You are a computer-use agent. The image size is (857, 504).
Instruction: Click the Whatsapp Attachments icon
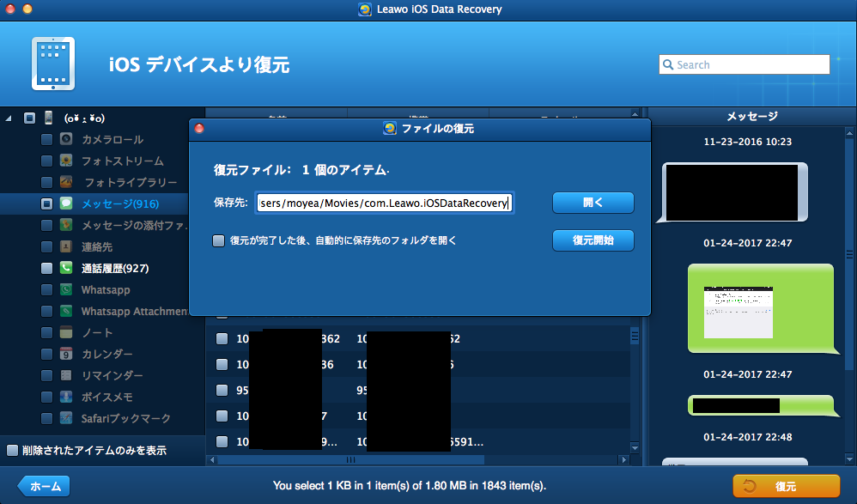coord(66,311)
